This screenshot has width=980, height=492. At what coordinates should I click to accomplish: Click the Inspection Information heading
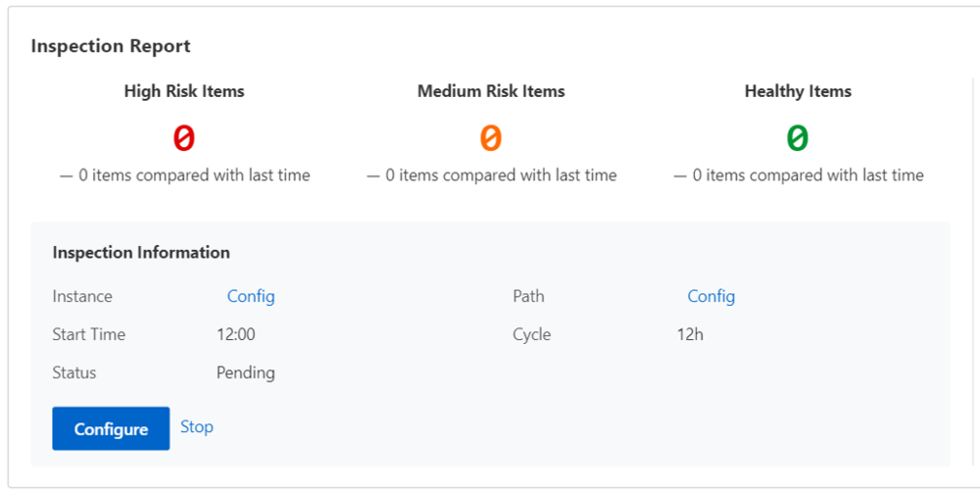coord(141,252)
